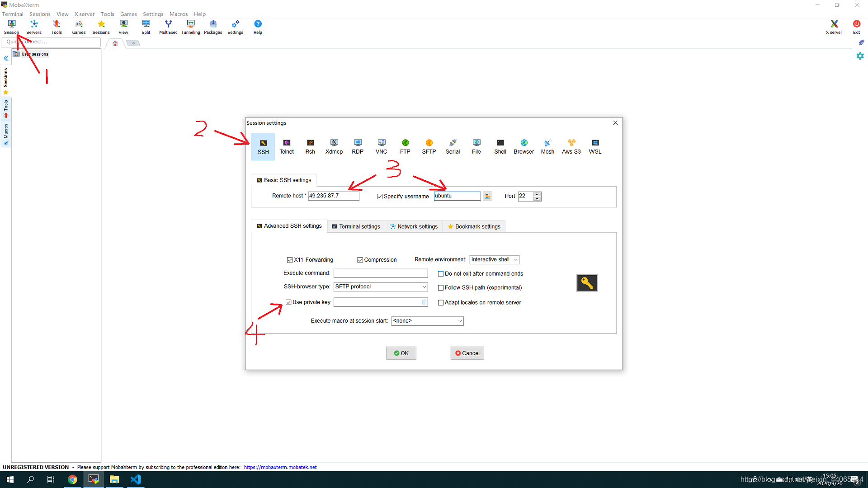868x488 pixels.
Task: Disable the X11-Forwarding checkbox
Action: click(x=290, y=260)
